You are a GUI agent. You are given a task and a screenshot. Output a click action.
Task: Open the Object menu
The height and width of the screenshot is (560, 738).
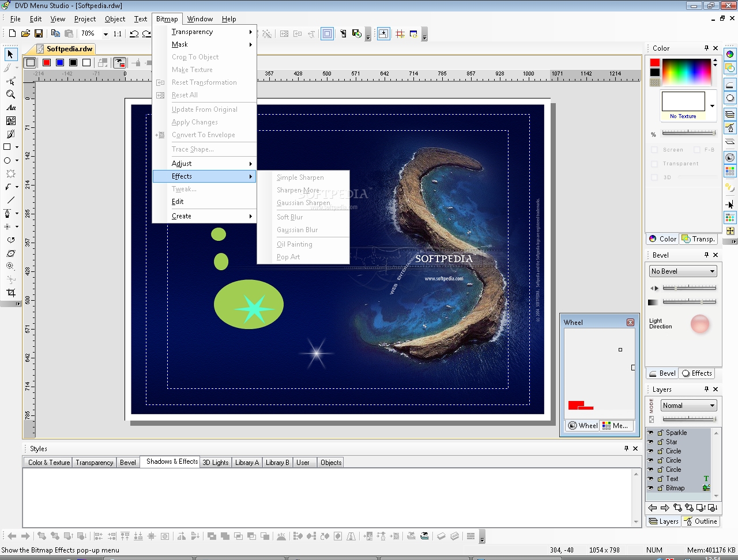click(115, 19)
